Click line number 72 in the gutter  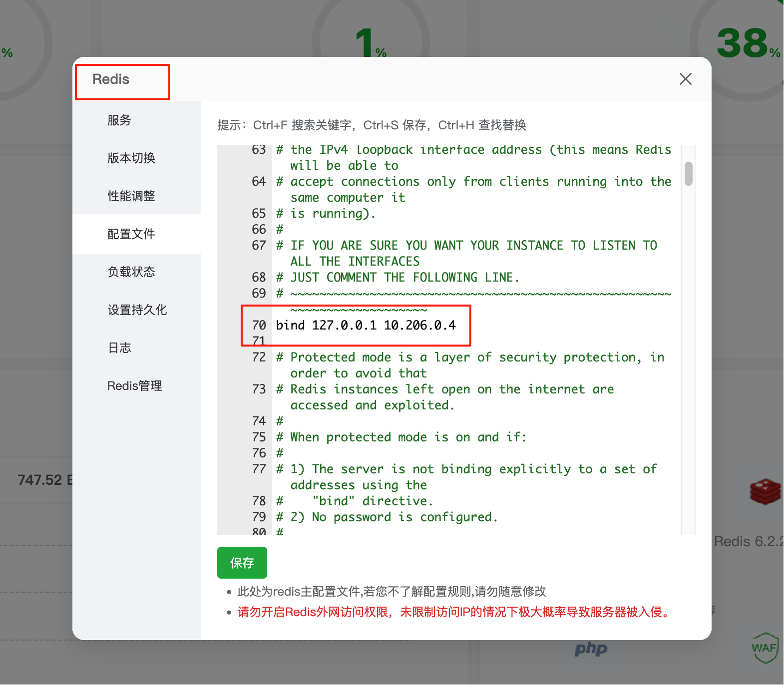pyautogui.click(x=259, y=357)
